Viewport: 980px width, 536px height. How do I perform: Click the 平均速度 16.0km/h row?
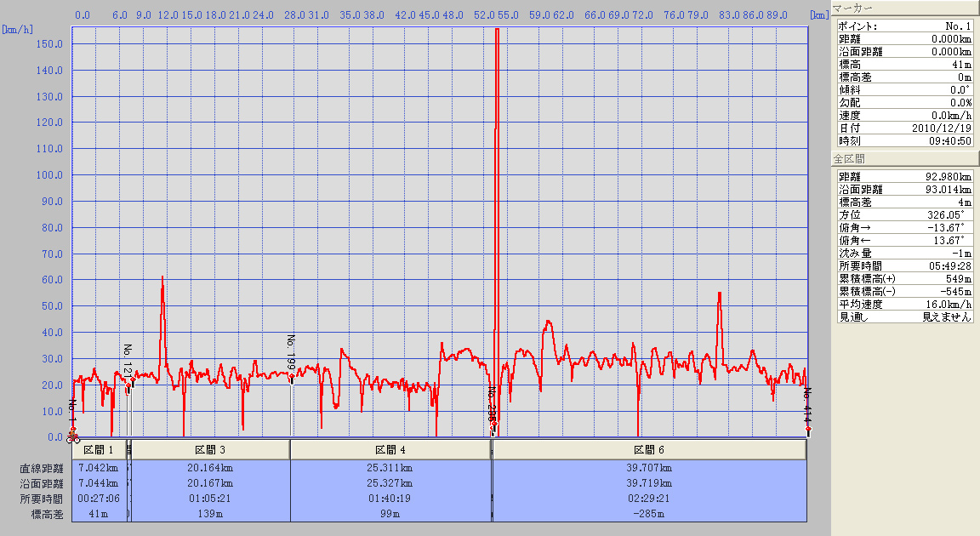(x=904, y=304)
